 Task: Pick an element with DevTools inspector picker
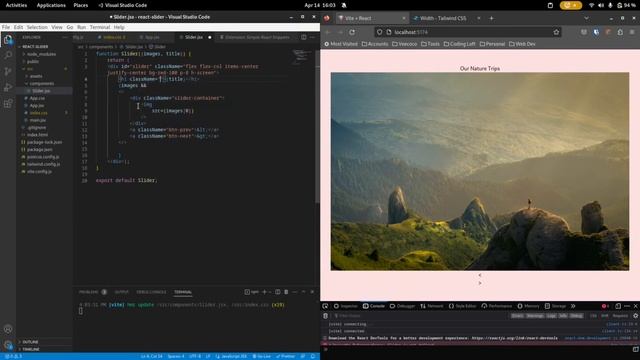tap(325, 306)
